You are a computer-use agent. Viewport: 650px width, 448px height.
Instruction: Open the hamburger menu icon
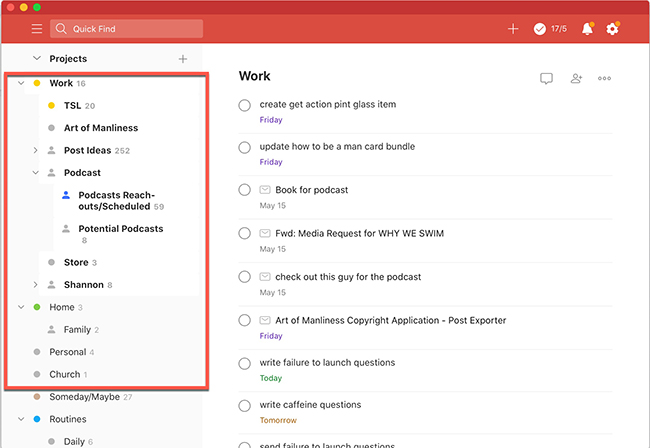point(37,29)
